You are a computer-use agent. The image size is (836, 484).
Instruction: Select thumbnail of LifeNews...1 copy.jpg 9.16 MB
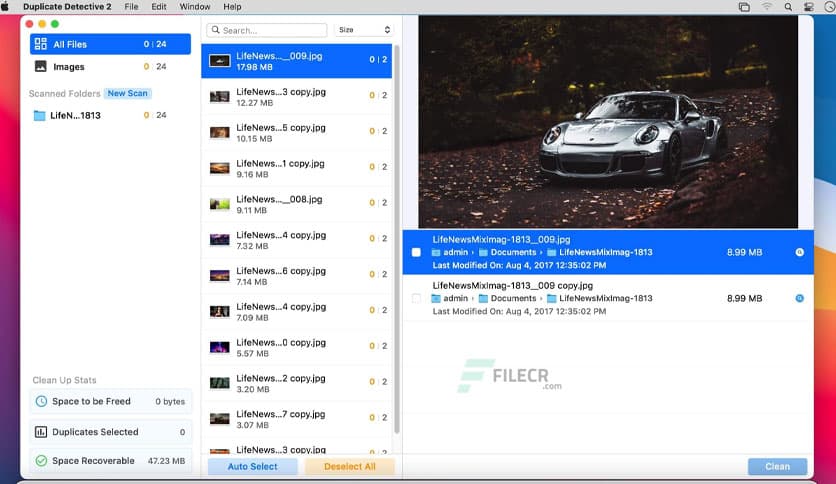pyautogui.click(x=220, y=168)
